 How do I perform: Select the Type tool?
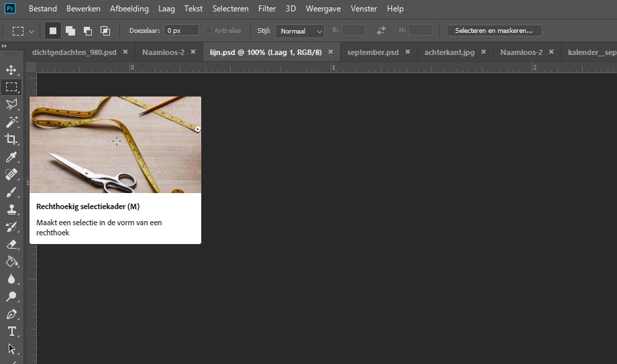coord(11,332)
